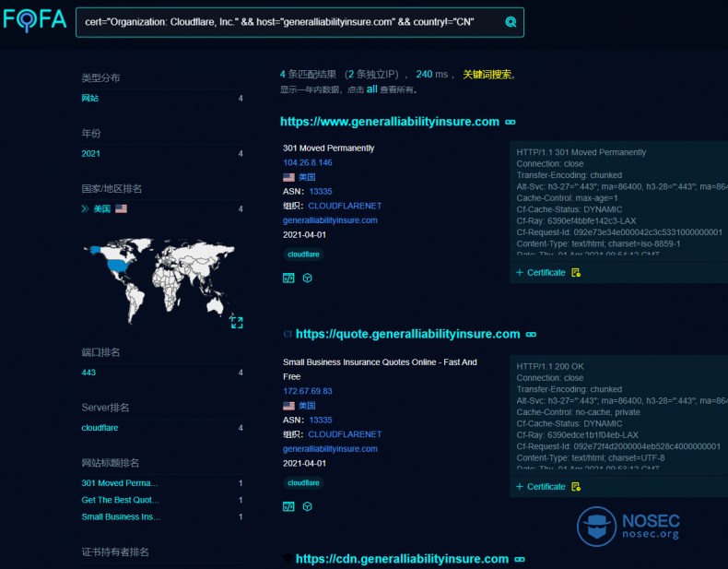Click cloudflare tag in second result
Viewport: 728px width, 569px height.
304,483
